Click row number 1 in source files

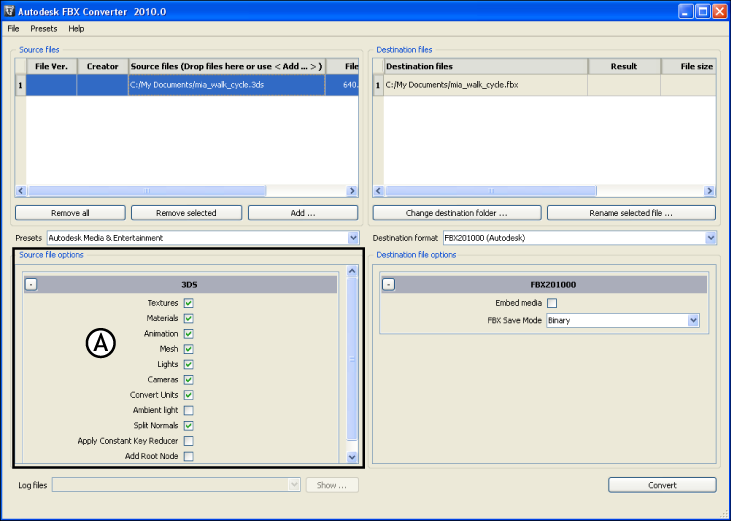(21, 85)
